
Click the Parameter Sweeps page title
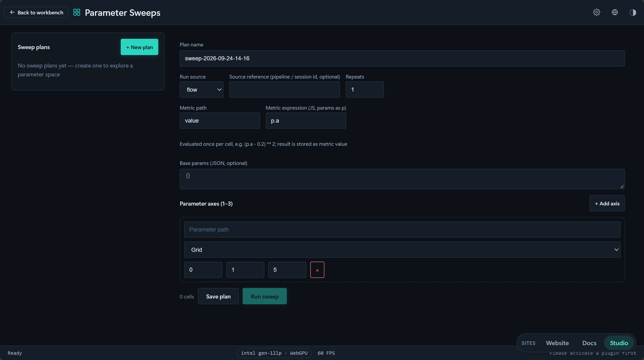tap(122, 12)
